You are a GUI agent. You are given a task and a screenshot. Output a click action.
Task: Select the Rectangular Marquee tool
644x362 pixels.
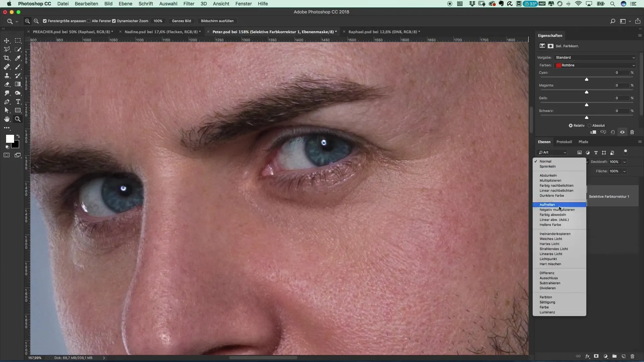point(18,41)
